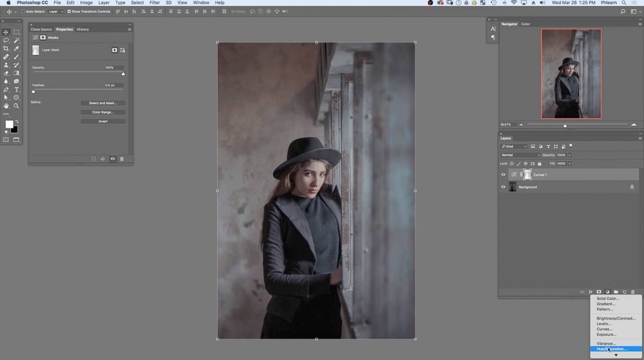Click the fx layer style icon
644x360 pixels.
[590, 292]
